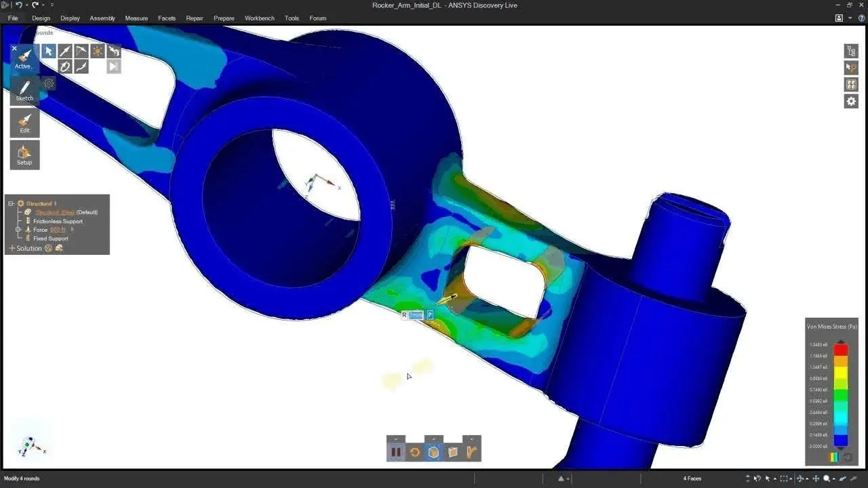The height and width of the screenshot is (488, 868).
Task: Open the Forum tab
Action: click(317, 18)
